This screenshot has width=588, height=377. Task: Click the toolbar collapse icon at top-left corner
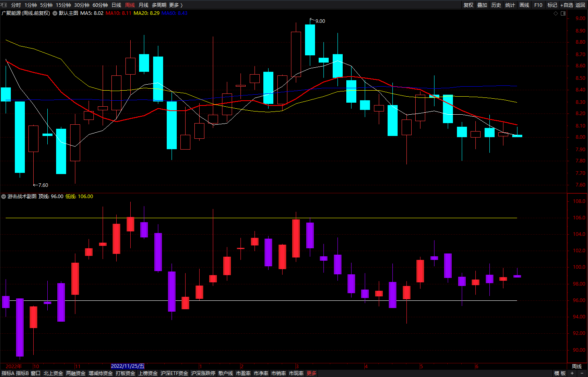pyautogui.click(x=4, y=5)
